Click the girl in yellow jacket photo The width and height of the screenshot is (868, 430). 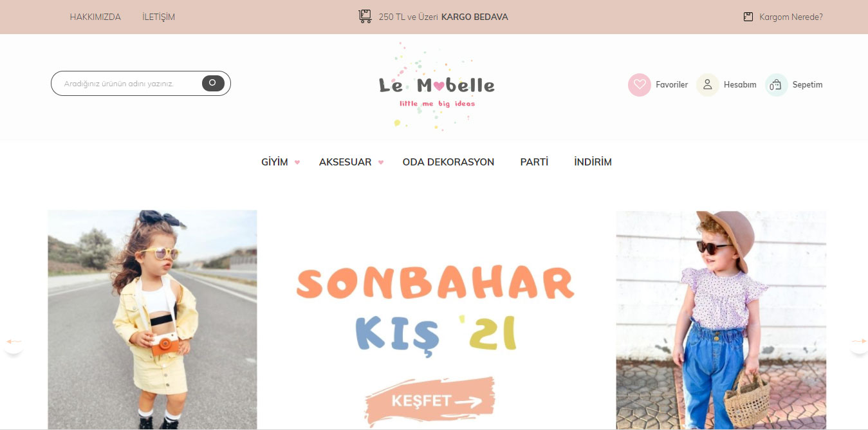152,319
